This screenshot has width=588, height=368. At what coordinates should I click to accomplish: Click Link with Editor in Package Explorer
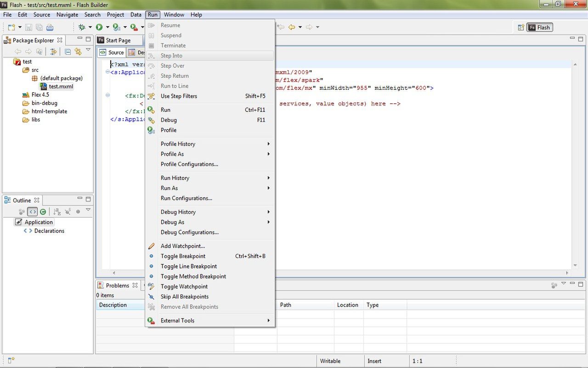(x=78, y=52)
